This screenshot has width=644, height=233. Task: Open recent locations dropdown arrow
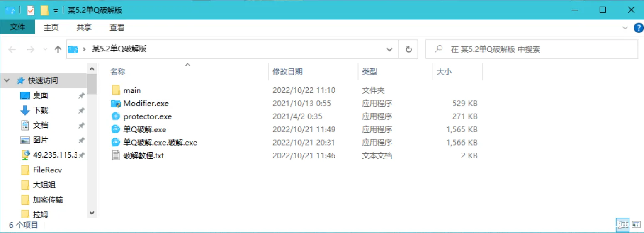click(45, 49)
